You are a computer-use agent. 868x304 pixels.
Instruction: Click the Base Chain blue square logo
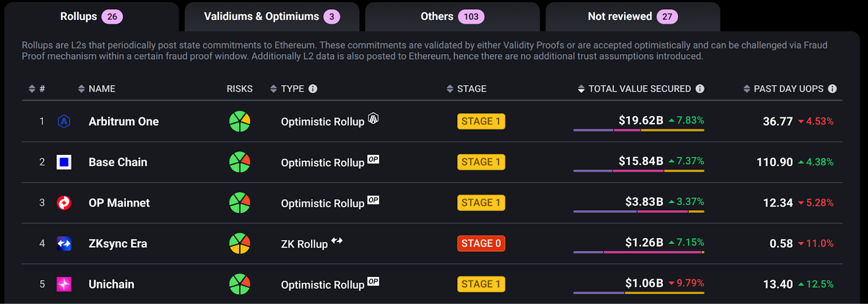pos(64,162)
